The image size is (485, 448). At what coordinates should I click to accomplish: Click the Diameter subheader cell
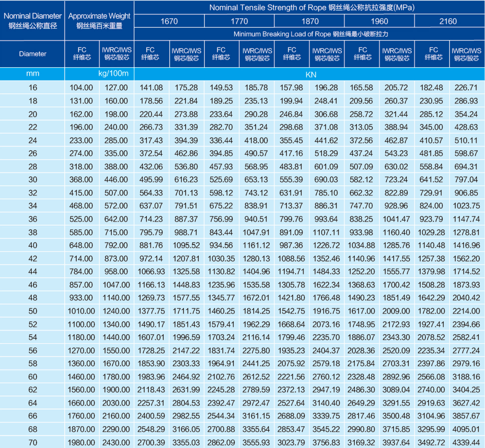[x=33, y=54]
